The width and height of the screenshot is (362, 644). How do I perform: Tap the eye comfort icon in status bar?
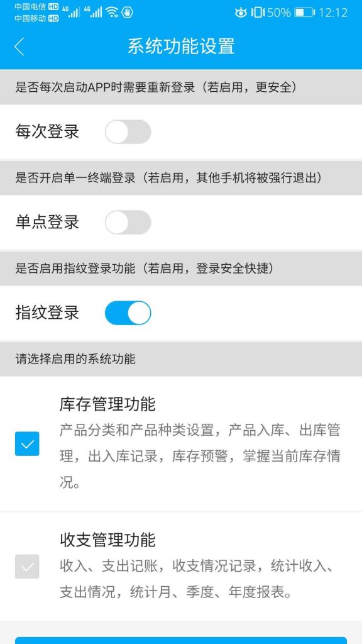pyautogui.click(x=241, y=13)
